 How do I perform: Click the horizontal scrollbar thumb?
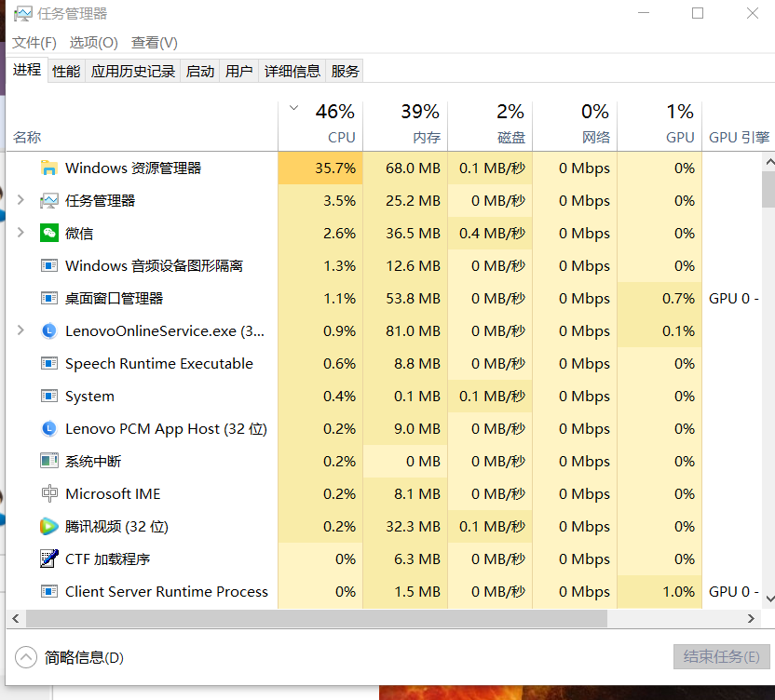[x=317, y=618]
